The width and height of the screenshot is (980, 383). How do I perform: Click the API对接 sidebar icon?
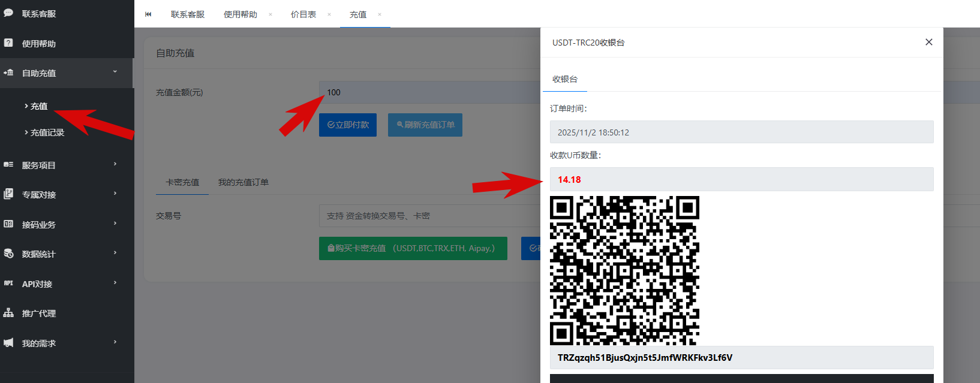[8, 283]
